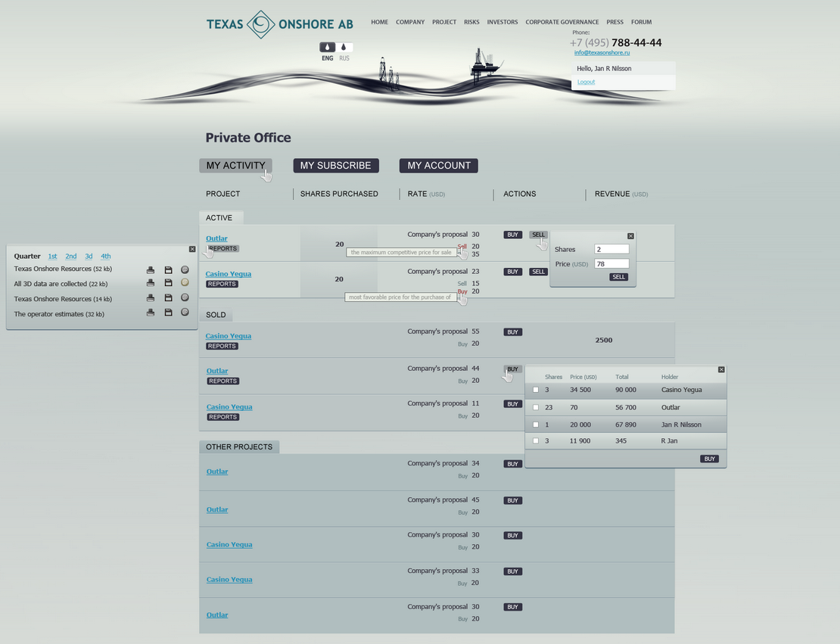Viewport: 840px width, 644px height.
Task: Switch to the My Subscribe tab
Action: [x=335, y=166]
